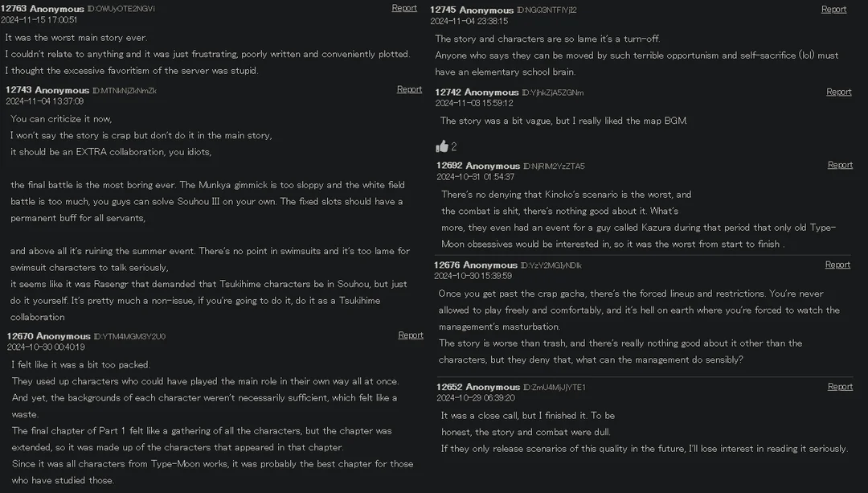This screenshot has width=868, height=493.
Task: Report comment 12745
Action: point(833,9)
